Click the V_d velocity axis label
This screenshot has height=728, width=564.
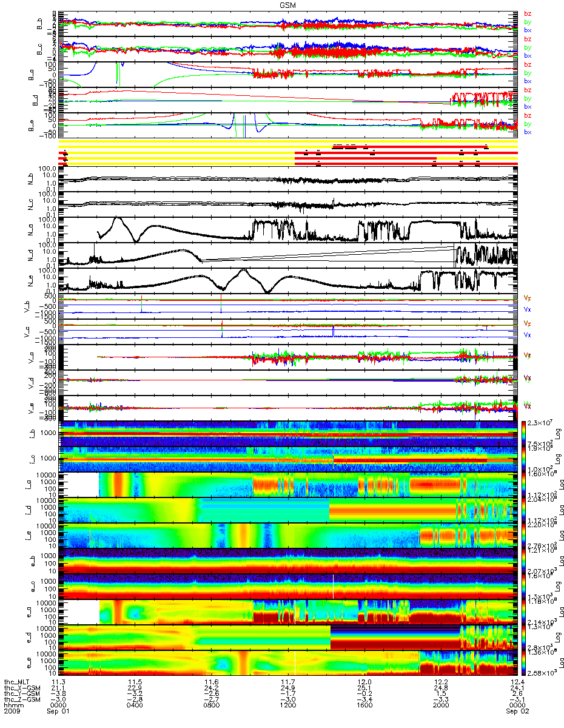coord(30,383)
